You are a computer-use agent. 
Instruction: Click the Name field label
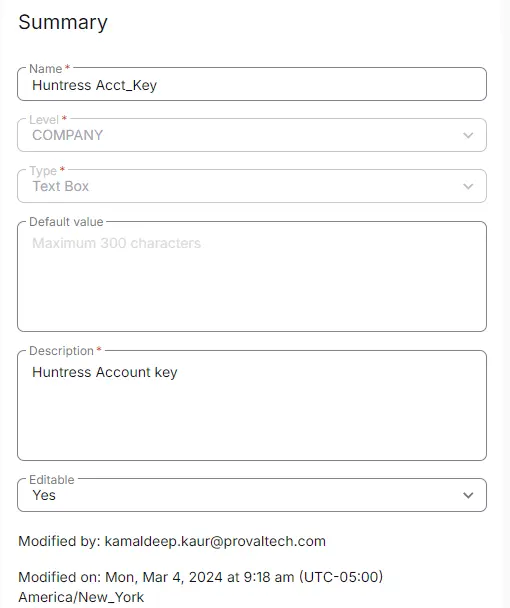[45, 69]
